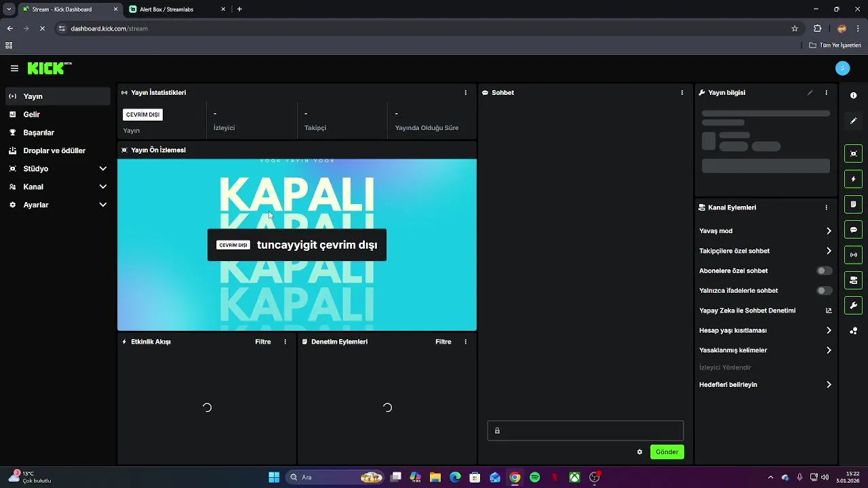The height and width of the screenshot is (488, 868).
Task: Toggle Yalnızca ifadelerle sohbet switch
Action: pyautogui.click(x=824, y=291)
